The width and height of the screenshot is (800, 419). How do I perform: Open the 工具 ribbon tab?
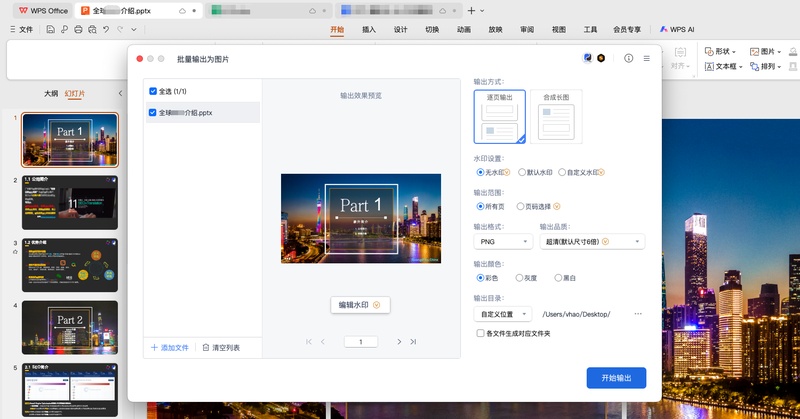point(590,30)
